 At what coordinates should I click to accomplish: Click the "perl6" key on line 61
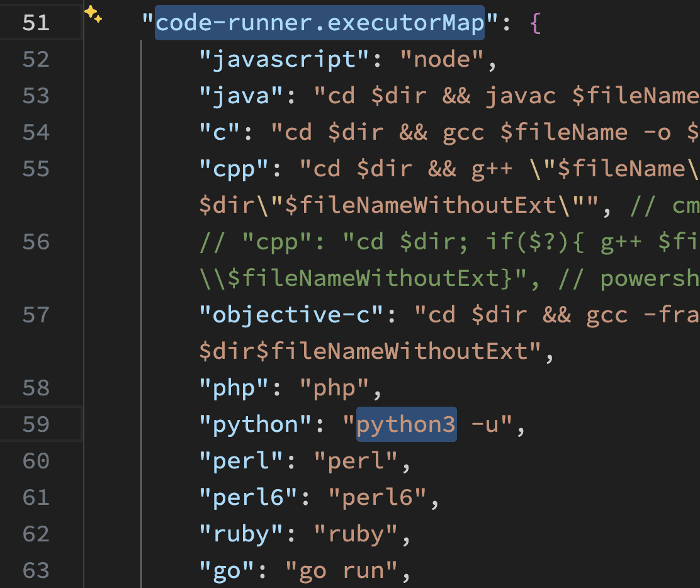click(249, 497)
